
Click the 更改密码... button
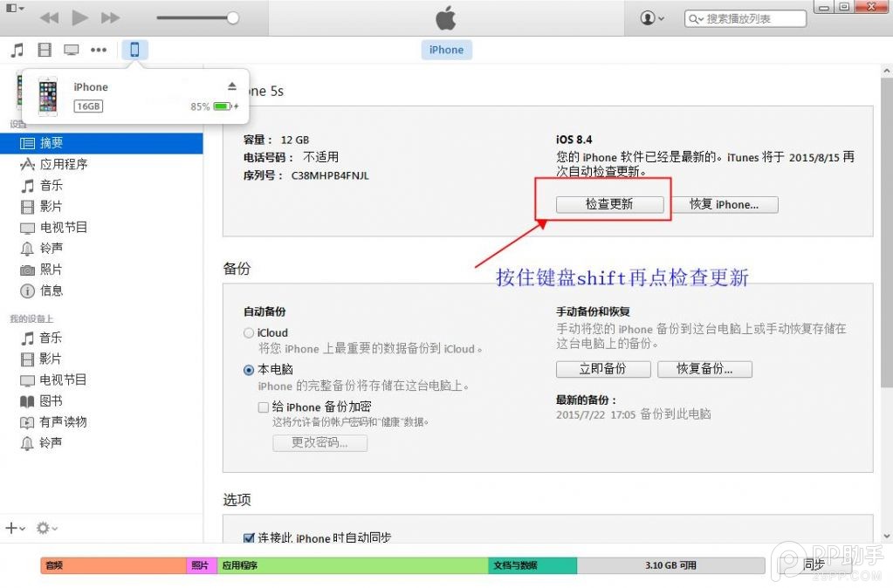pos(319,443)
